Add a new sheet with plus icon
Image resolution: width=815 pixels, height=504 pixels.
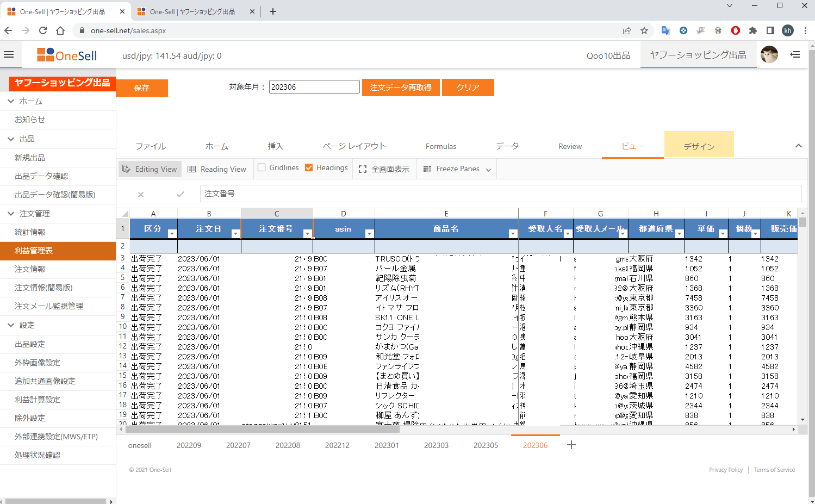[571, 445]
